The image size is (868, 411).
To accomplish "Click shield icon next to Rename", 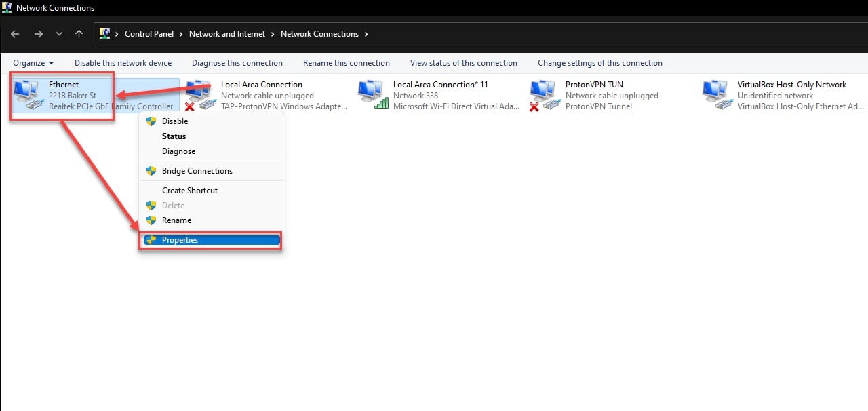I will [x=151, y=220].
